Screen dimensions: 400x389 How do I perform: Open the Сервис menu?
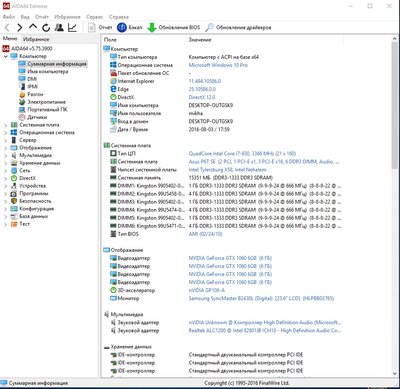pyautogui.click(x=95, y=17)
